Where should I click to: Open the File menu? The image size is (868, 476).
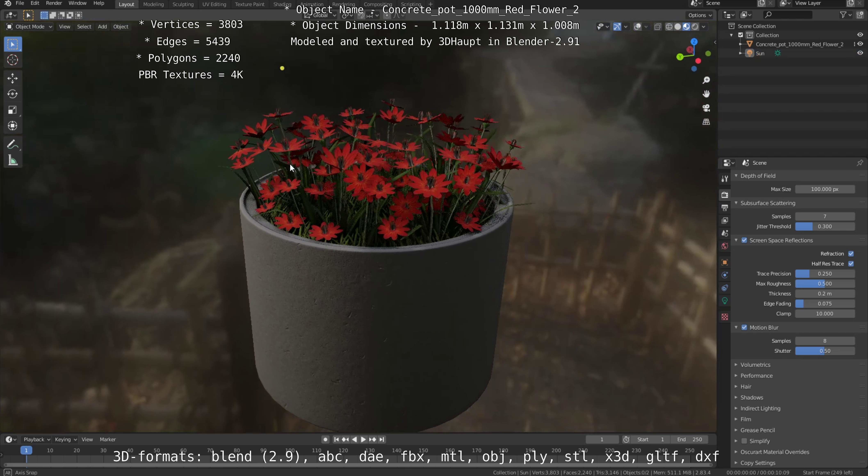tap(19, 3)
